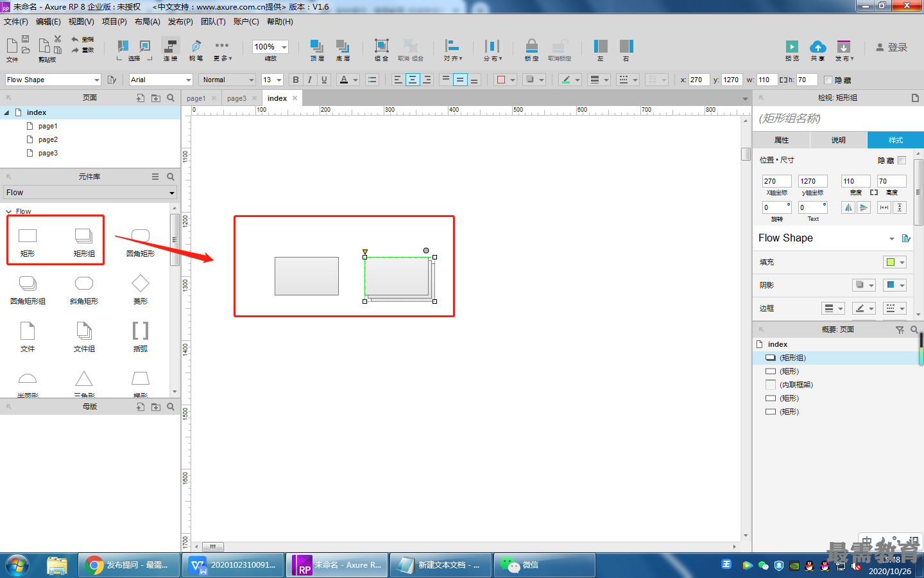Pick the 文件组 widget from library
Screen dimensions: 924x578
[84, 337]
